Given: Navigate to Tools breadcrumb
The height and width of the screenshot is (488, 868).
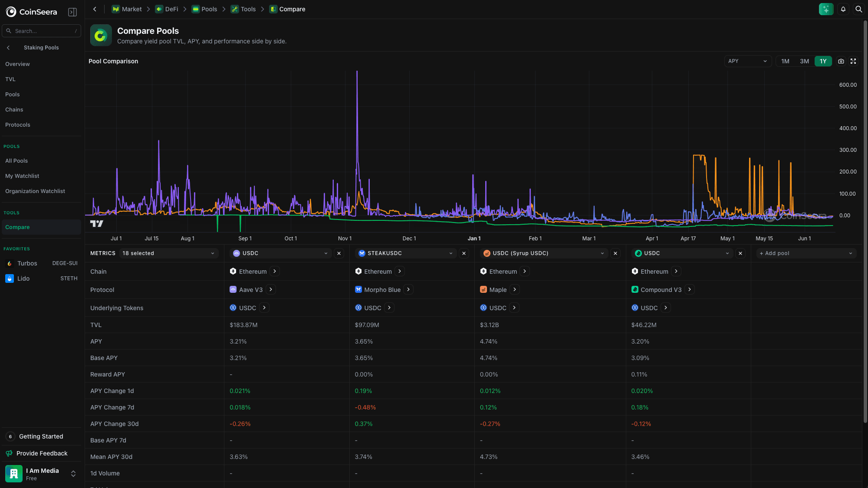Looking at the screenshot, I should point(243,9).
